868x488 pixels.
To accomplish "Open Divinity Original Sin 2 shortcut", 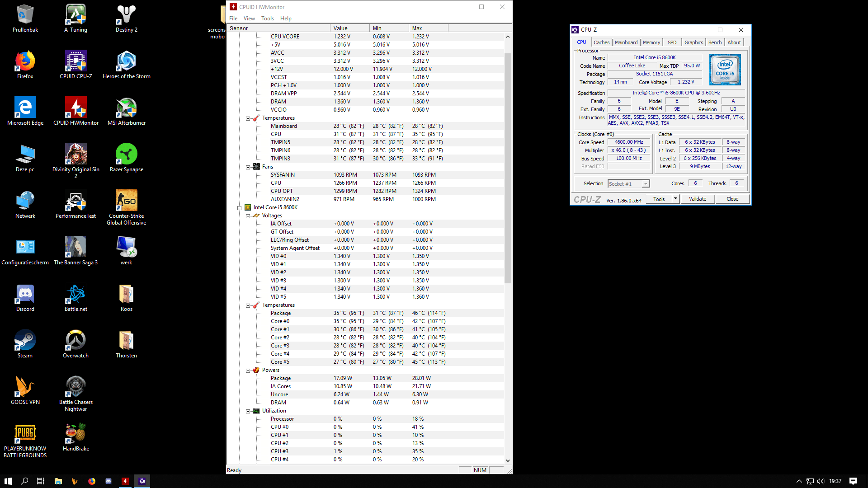I will point(75,160).
